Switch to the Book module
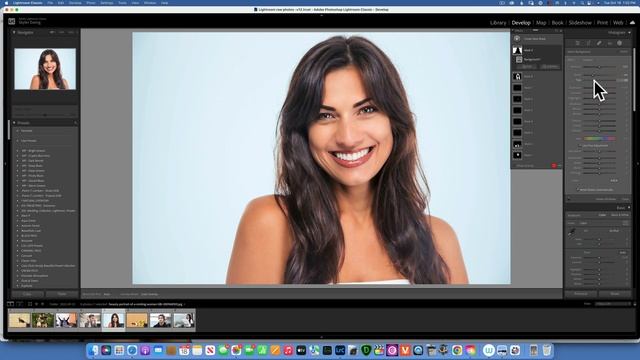This screenshot has height=360, width=640. pyautogui.click(x=557, y=23)
